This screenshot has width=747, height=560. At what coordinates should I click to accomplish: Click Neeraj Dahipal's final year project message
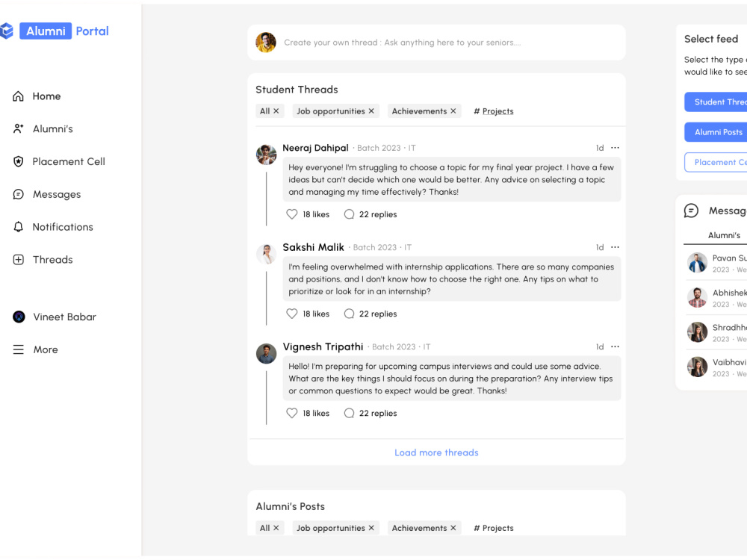click(x=452, y=179)
